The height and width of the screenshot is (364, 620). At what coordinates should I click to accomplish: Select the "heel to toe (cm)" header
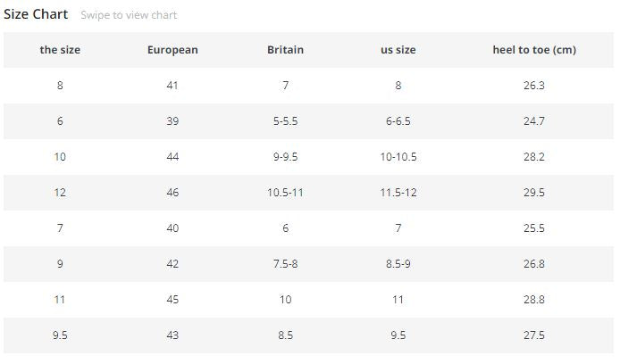coord(533,50)
